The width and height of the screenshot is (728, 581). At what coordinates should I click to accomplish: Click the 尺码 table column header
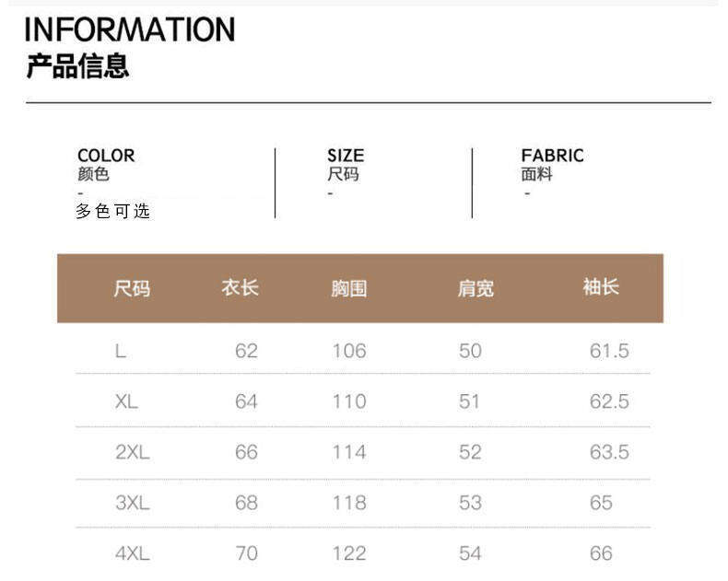point(132,289)
